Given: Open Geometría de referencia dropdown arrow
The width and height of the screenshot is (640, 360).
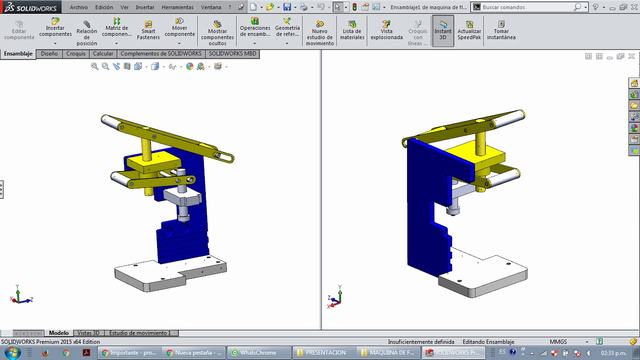Looking at the screenshot, I should tap(287, 43).
